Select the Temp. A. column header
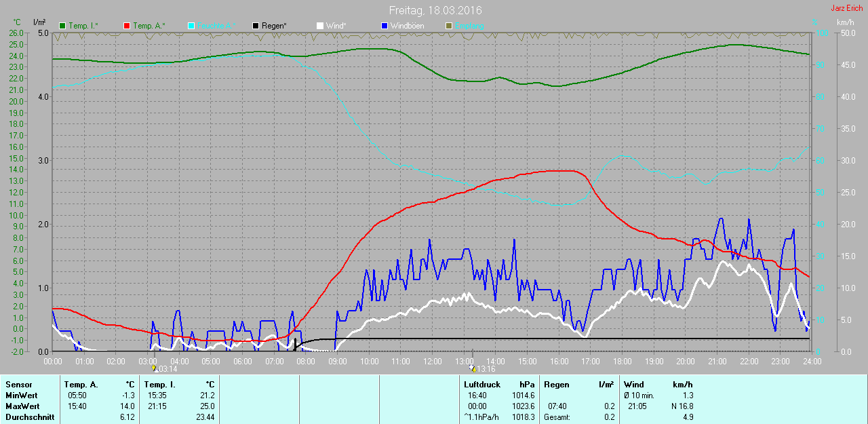 (x=81, y=385)
